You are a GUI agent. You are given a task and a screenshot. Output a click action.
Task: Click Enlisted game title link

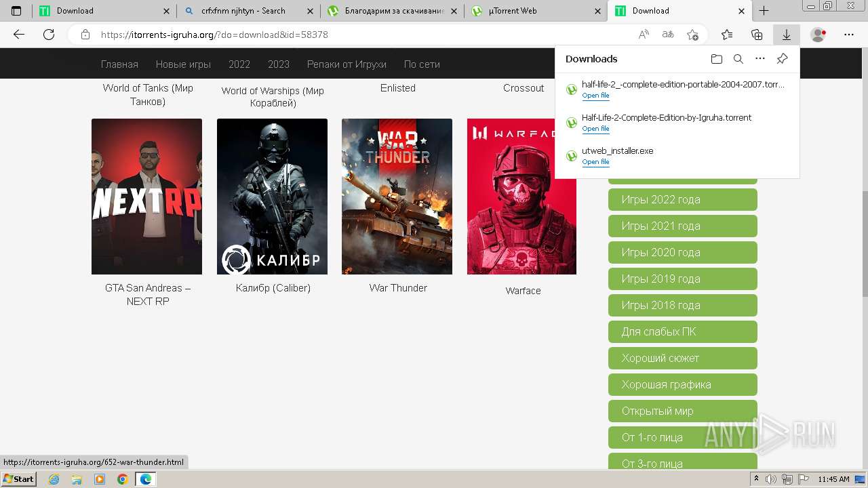tap(398, 88)
